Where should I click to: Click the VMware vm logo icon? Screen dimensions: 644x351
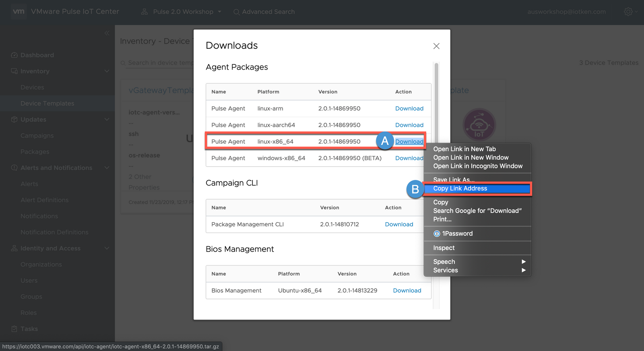[x=19, y=12]
